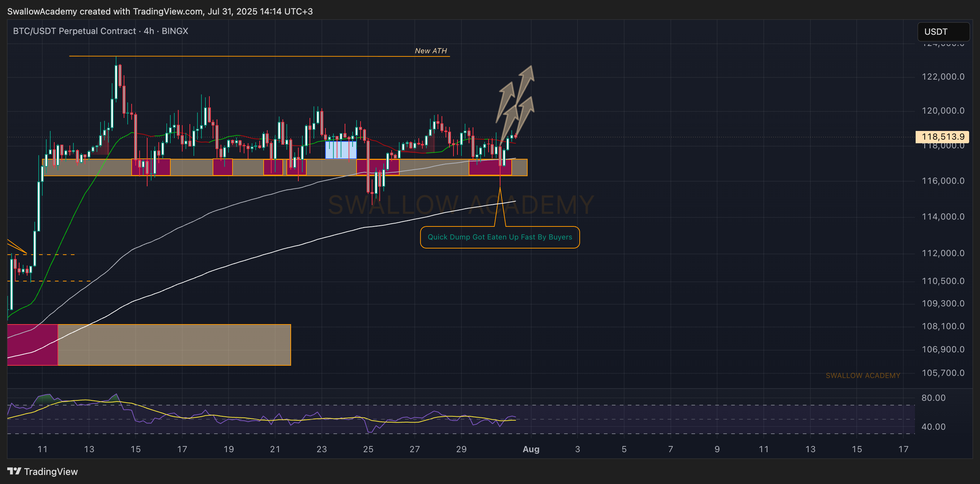Click the SwallowAcademy created with TradingView header text
The height and width of the screenshot is (484, 980).
(x=160, y=12)
